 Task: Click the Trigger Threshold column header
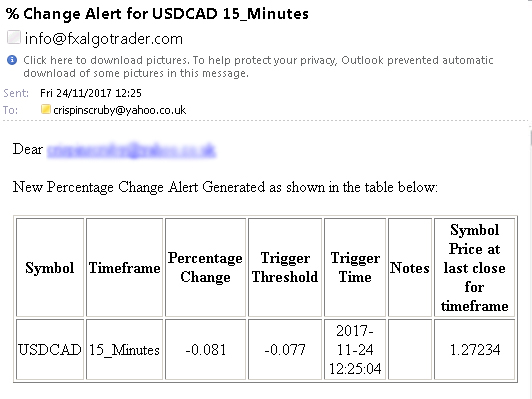click(x=285, y=268)
